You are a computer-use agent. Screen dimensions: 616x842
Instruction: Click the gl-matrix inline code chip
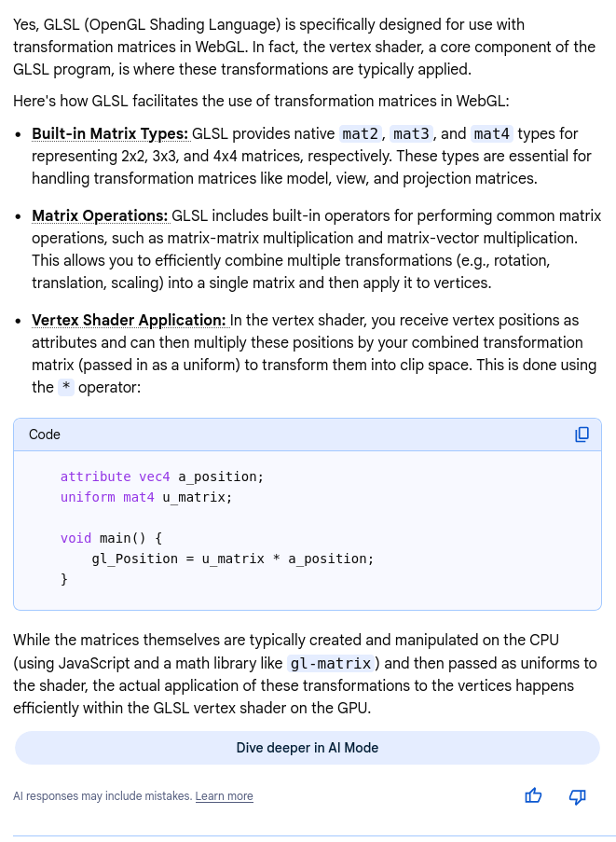click(332, 664)
